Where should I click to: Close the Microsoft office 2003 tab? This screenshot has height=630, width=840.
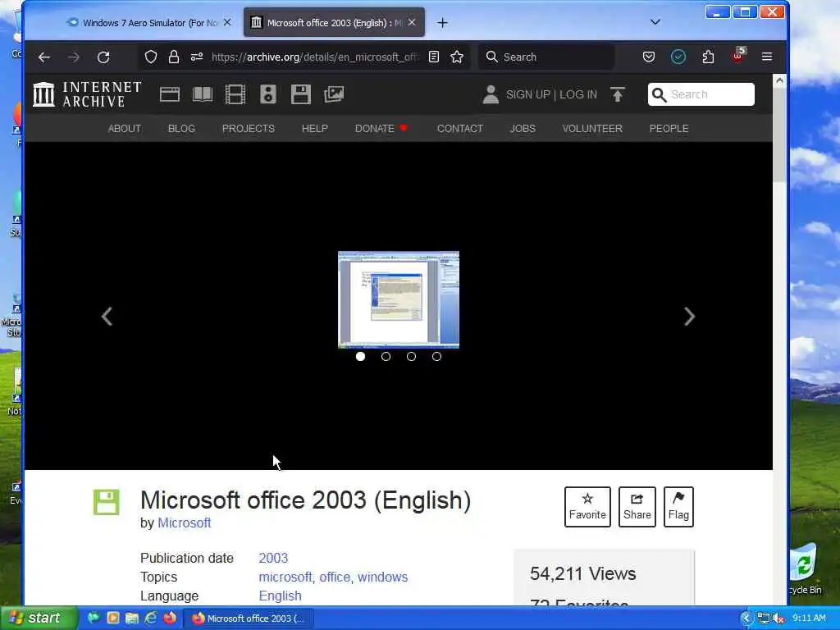412,22
